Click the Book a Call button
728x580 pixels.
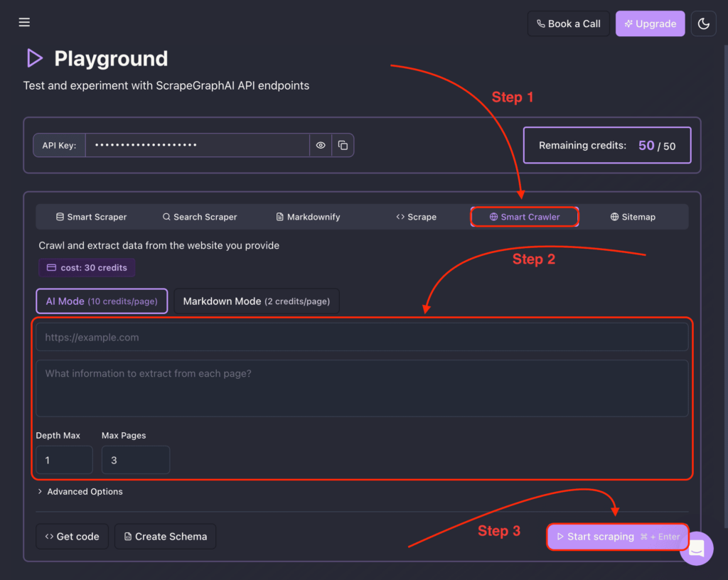[568, 23]
